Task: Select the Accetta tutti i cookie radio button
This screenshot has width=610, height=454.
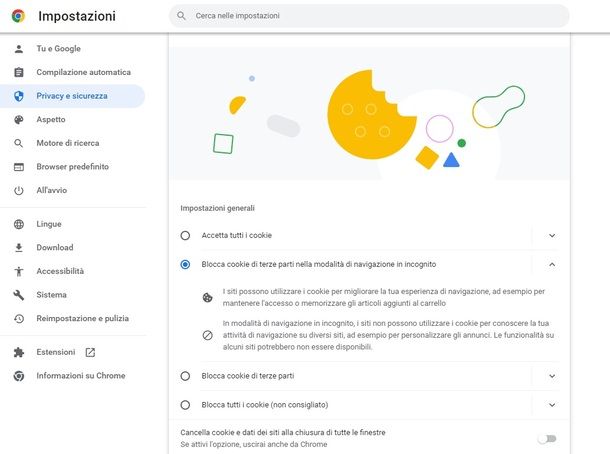Action: (x=185, y=235)
